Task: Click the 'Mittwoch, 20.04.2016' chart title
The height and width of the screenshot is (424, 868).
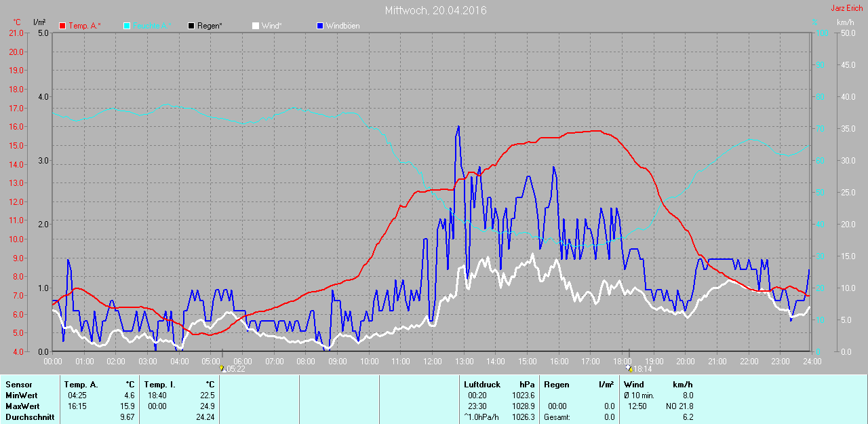Action: pyautogui.click(x=435, y=11)
